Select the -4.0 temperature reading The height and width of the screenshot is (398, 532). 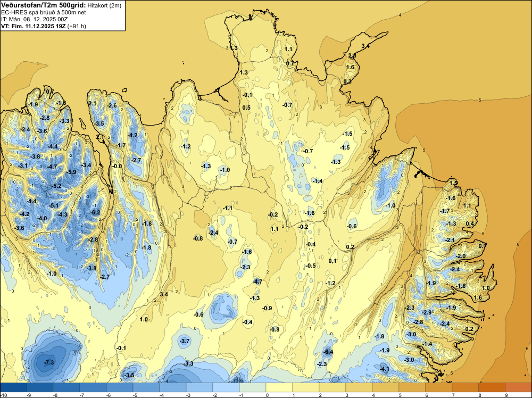click(x=42, y=218)
